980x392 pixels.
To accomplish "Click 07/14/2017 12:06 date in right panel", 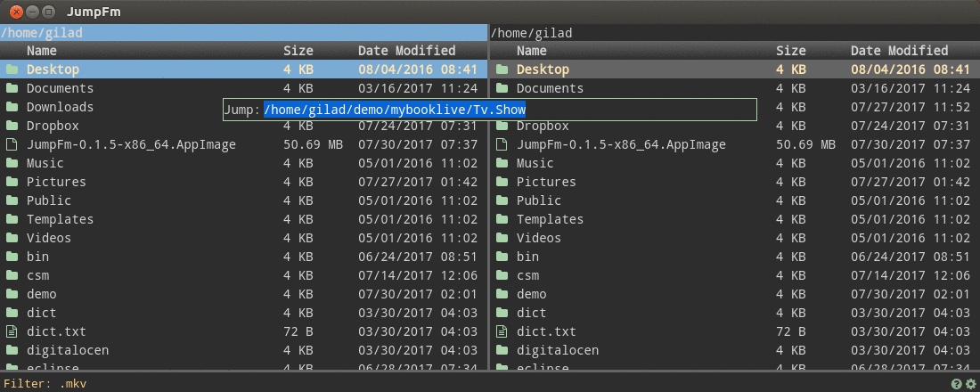I will (911, 275).
